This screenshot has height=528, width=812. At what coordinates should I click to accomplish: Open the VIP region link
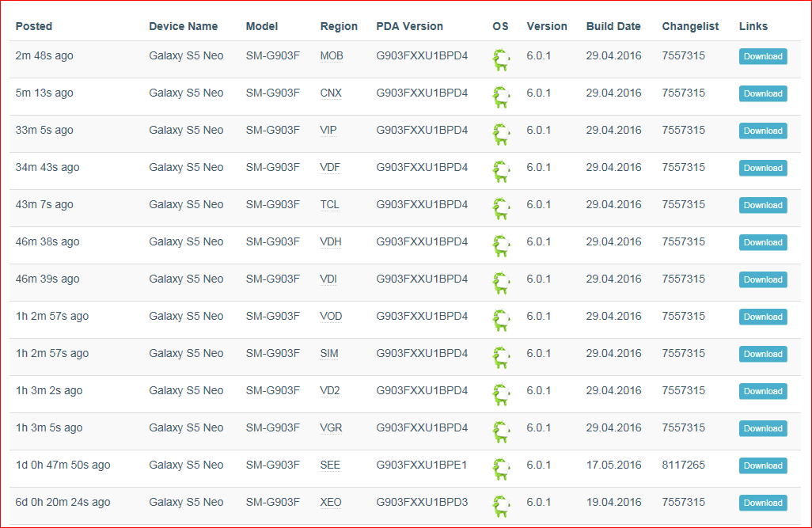coord(328,131)
